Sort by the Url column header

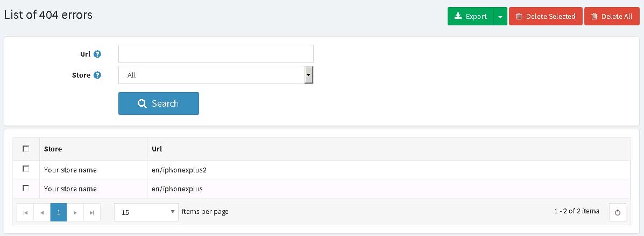tap(157, 149)
